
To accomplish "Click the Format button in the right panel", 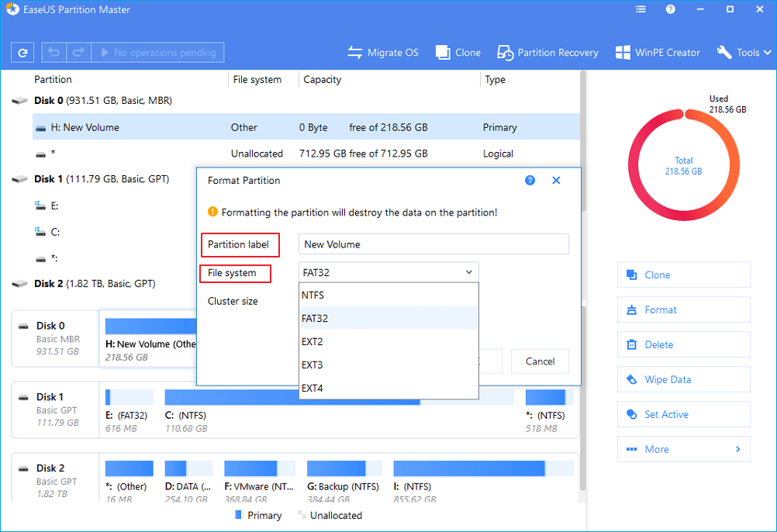I will tap(683, 309).
